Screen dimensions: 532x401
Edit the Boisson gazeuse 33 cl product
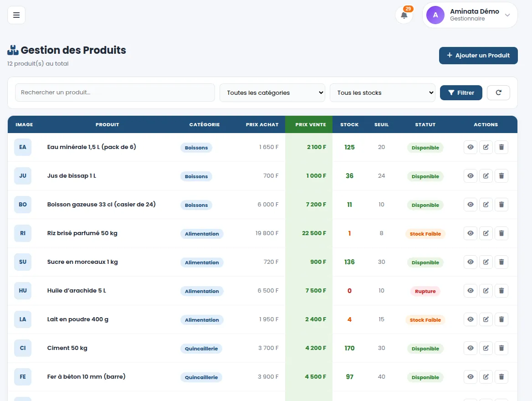click(x=486, y=205)
